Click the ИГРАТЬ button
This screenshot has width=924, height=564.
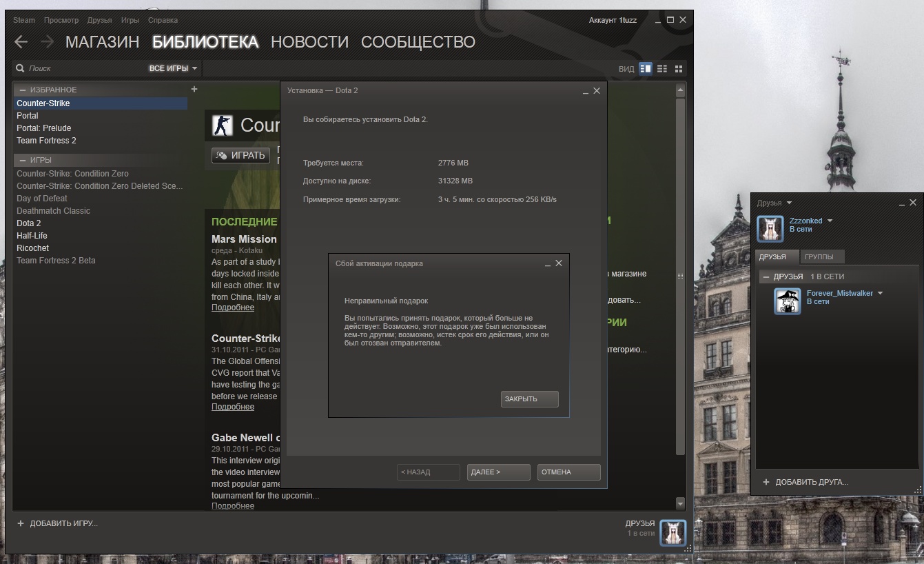point(240,155)
